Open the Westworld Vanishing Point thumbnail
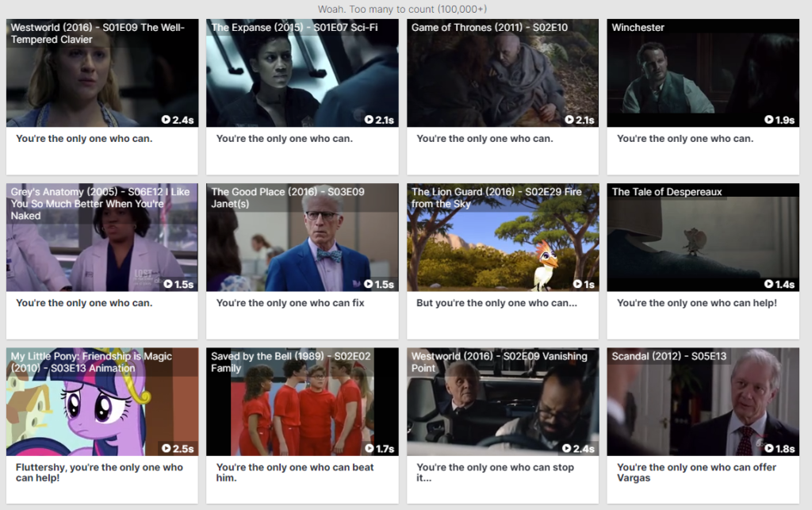 pyautogui.click(x=503, y=402)
